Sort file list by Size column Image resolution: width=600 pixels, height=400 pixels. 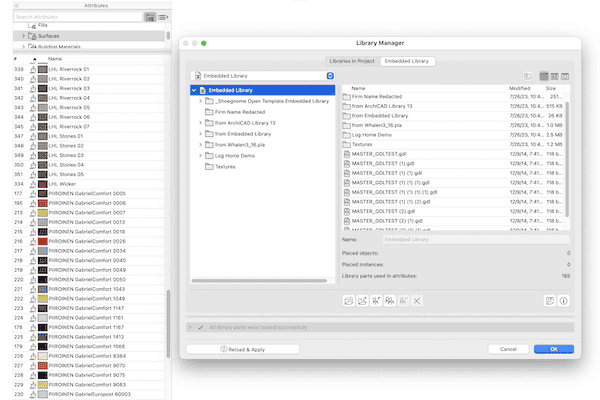[551, 88]
